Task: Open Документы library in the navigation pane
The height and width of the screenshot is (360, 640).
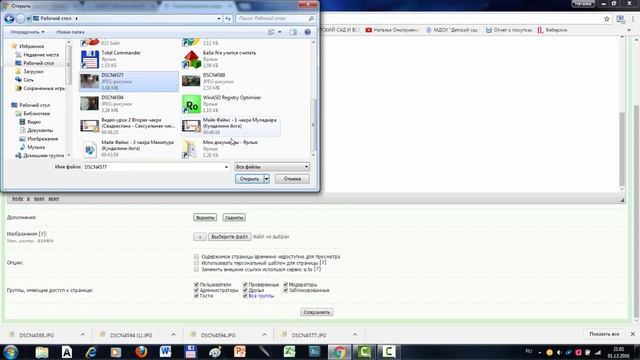Action: click(40, 130)
